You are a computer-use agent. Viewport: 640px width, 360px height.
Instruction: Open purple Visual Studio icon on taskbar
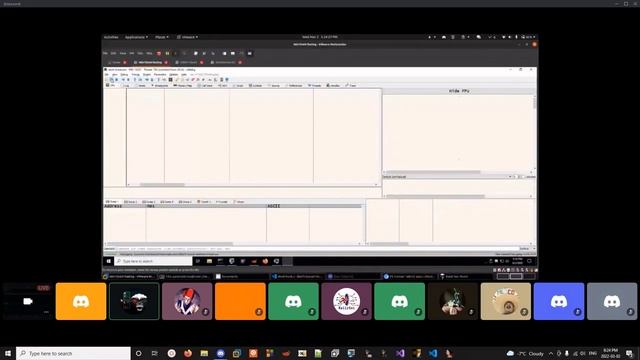tap(400, 353)
